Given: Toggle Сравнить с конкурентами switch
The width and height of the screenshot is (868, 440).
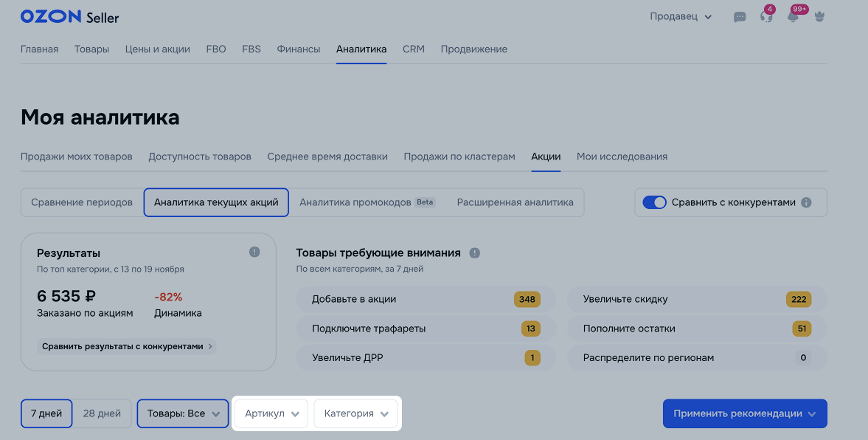Looking at the screenshot, I should 654,202.
